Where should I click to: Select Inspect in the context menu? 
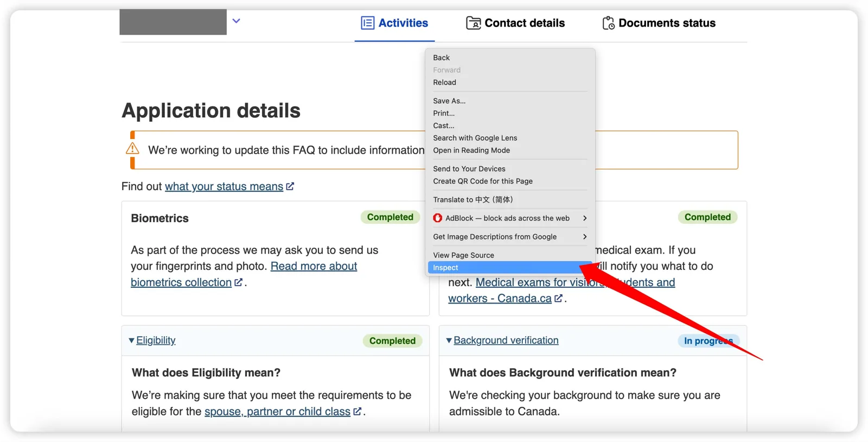click(510, 268)
